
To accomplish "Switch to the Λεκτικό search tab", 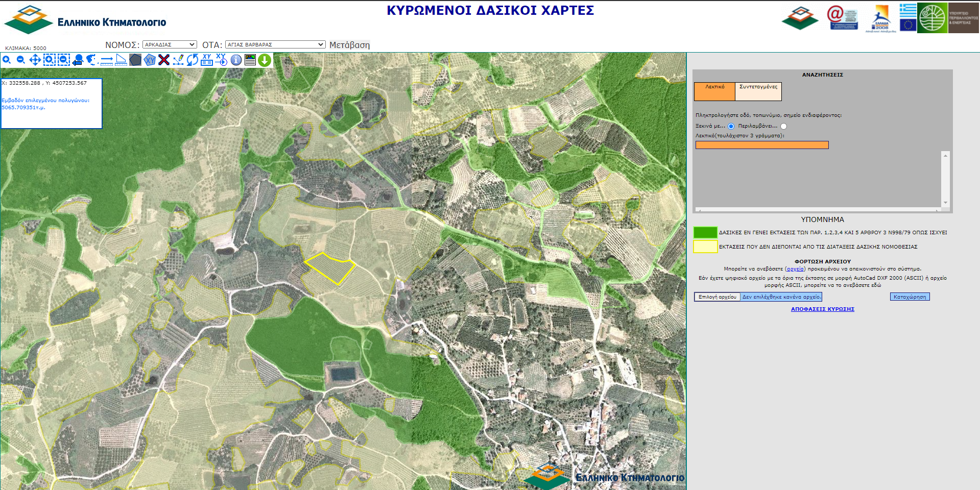I will pos(714,91).
